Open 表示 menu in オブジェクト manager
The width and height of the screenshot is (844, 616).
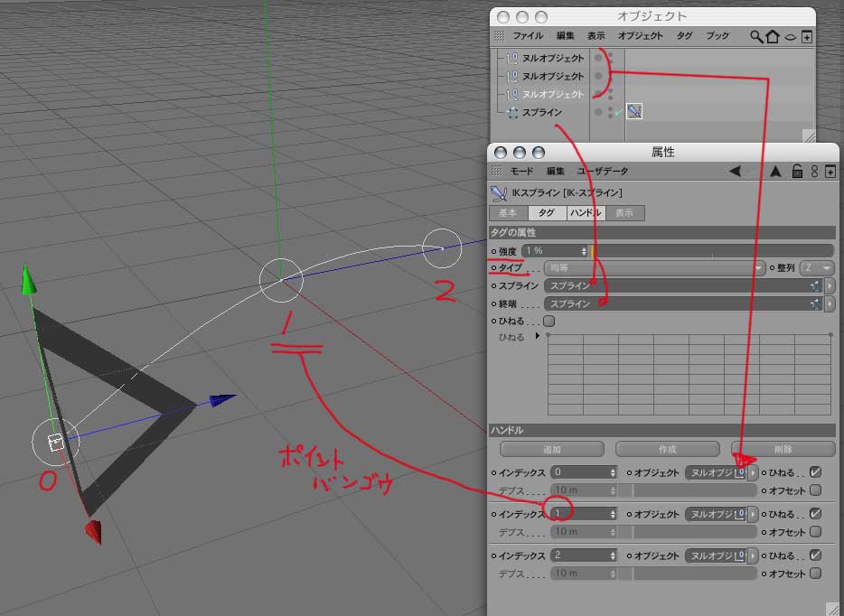tap(595, 36)
